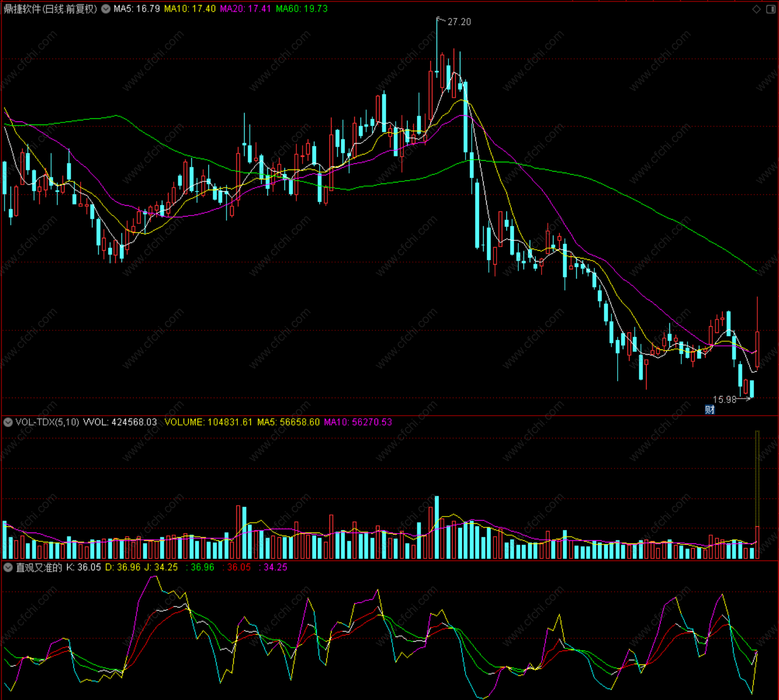Image resolution: width=779 pixels, height=700 pixels.
Task: Open the blue 财 financial marker icon
Action: pyautogui.click(x=710, y=410)
